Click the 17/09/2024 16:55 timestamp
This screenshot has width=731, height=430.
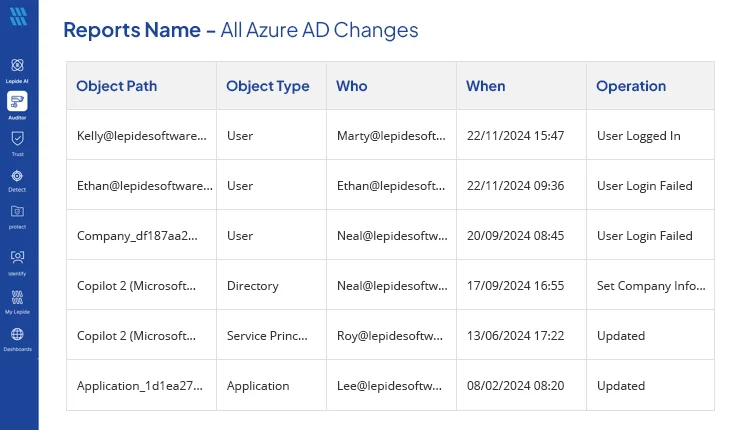515,285
